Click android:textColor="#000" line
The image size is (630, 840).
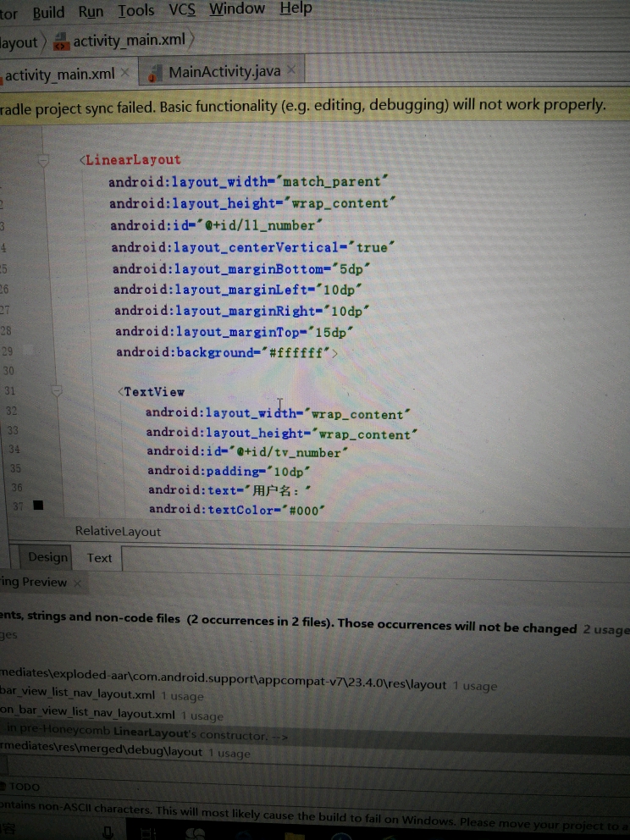237,510
